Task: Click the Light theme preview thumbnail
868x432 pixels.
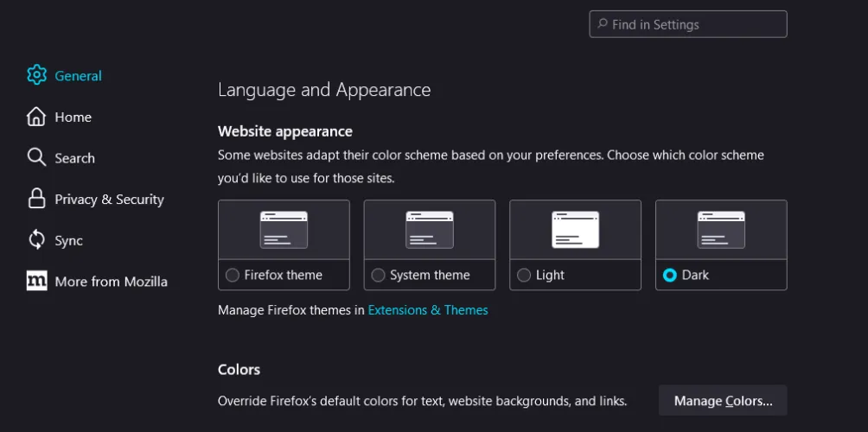Action: tap(575, 230)
